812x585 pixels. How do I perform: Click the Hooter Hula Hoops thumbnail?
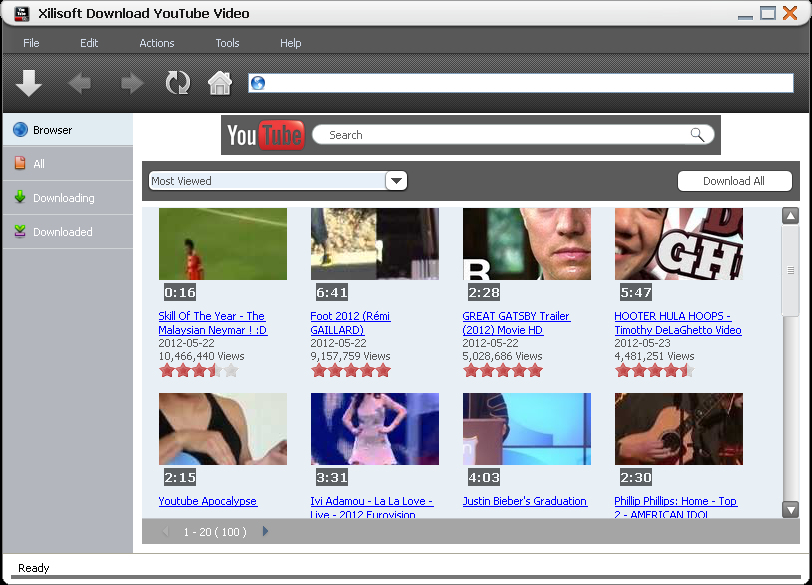coord(679,244)
